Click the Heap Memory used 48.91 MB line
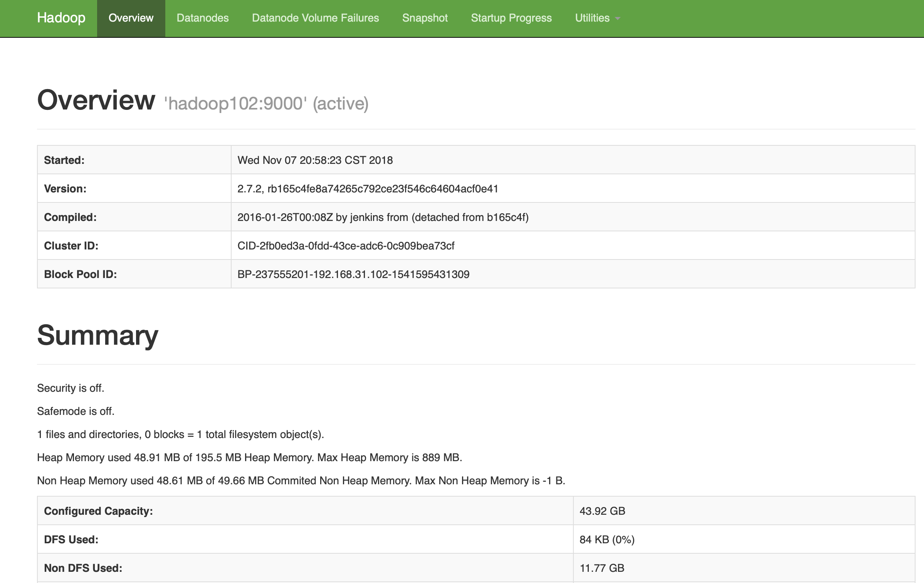Viewport: 924px width, 583px height. [x=249, y=457]
